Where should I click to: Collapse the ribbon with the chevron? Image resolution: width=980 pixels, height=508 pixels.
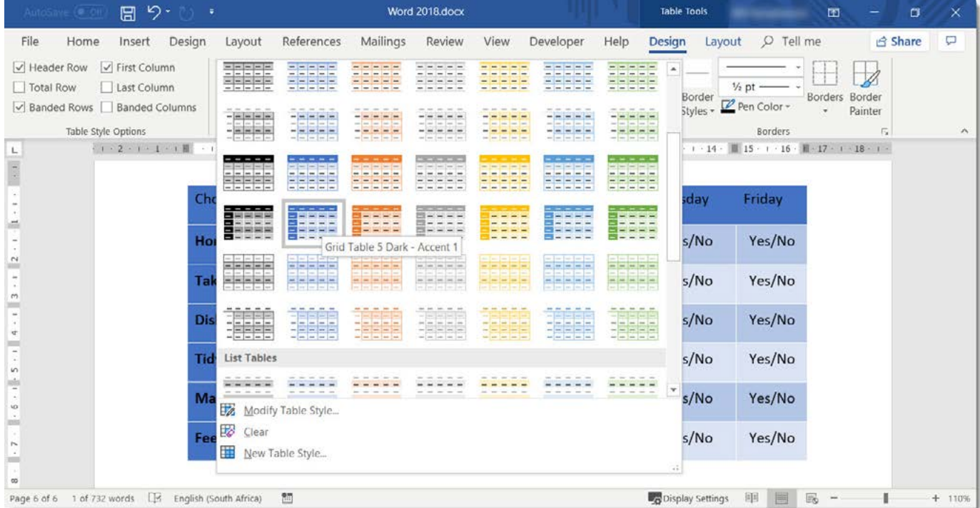[964, 132]
